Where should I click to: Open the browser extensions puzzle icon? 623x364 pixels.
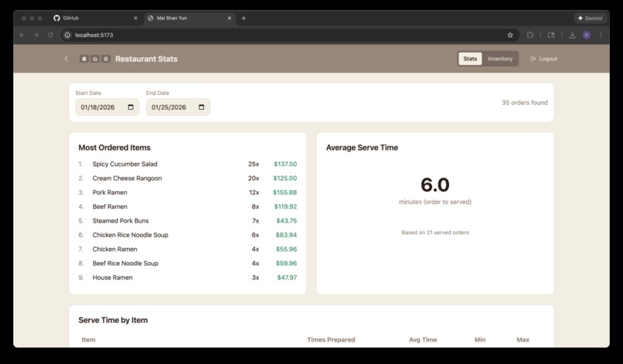point(530,35)
